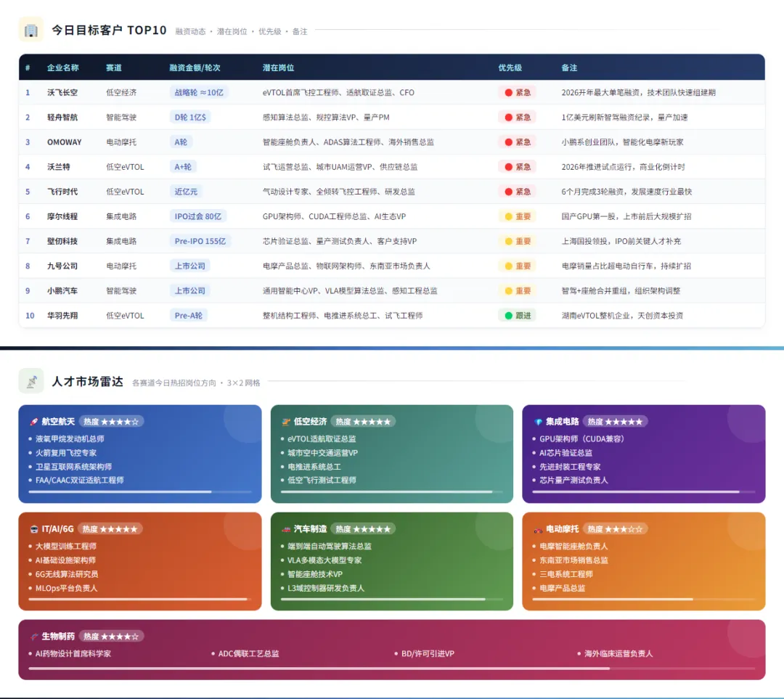784x699 pixels.
Task: Click the DNA icon on the 生物制药 card
Action: [x=34, y=637]
